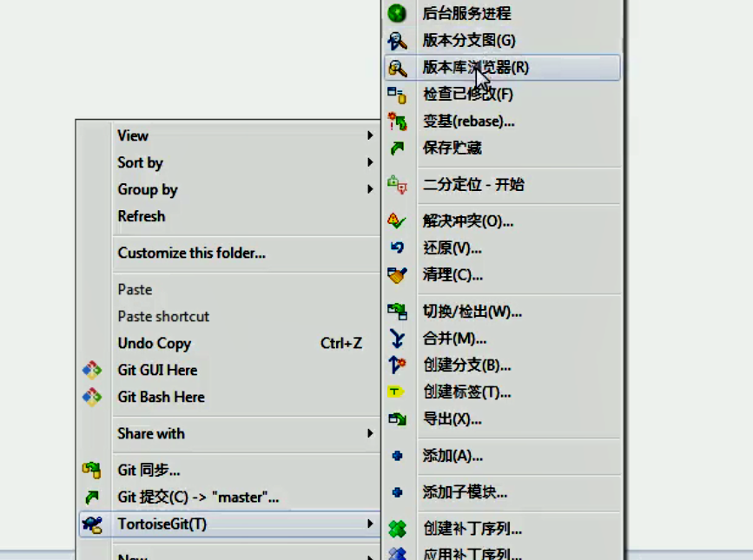Image resolution: width=753 pixels, height=560 pixels.
Task: Click the export icon
Action: click(x=397, y=419)
